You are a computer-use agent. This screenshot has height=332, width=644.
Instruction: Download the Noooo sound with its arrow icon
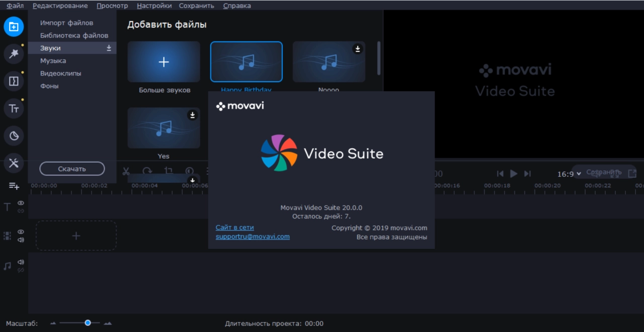357,49
